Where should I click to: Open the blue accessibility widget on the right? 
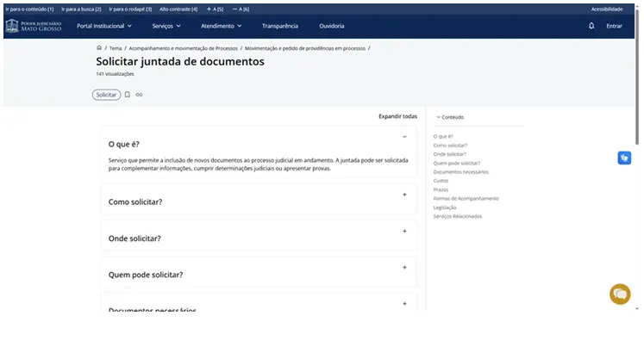[624, 158]
